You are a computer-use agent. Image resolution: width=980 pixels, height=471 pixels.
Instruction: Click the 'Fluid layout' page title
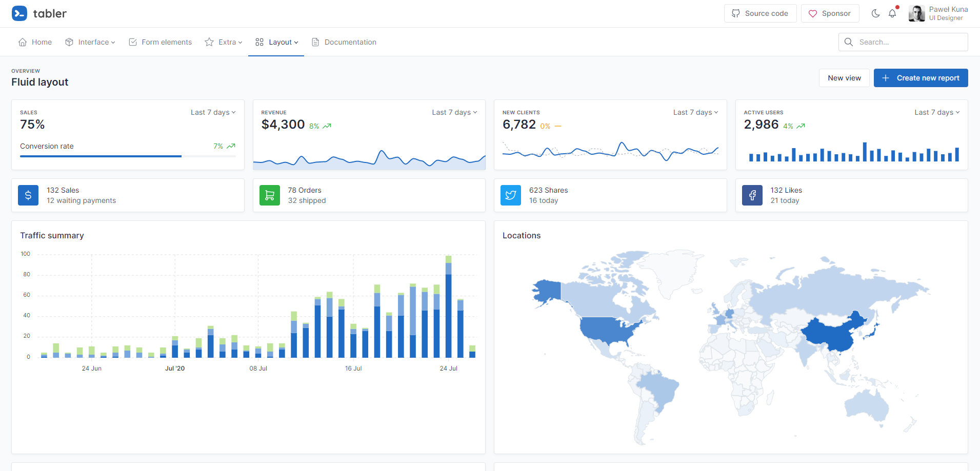click(40, 82)
